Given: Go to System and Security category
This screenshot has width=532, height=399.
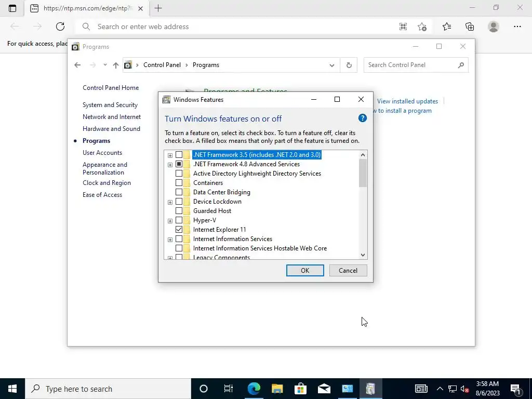Looking at the screenshot, I should click(110, 105).
